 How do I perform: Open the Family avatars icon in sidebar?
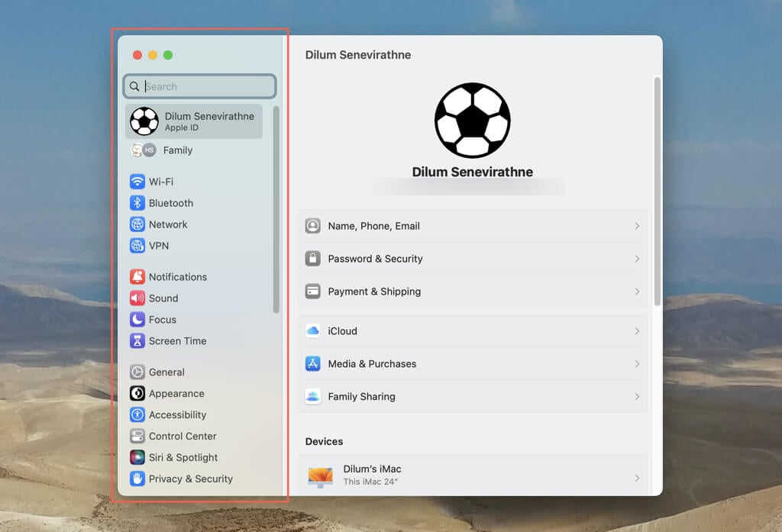tap(143, 150)
